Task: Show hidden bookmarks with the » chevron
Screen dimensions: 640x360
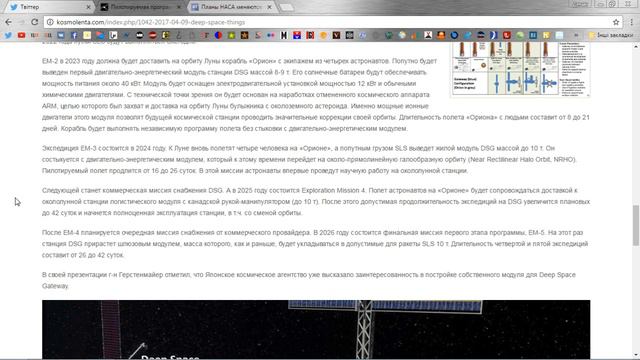Action: [x=576, y=36]
